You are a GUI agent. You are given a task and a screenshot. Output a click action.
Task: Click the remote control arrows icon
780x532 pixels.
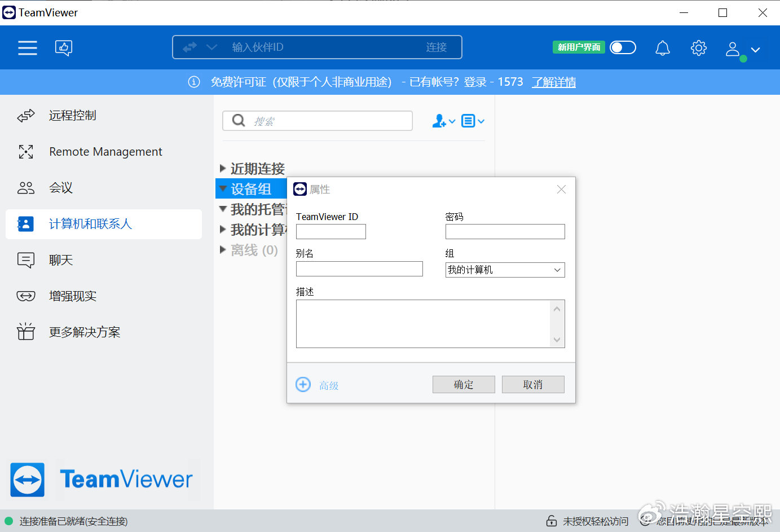[26, 116]
